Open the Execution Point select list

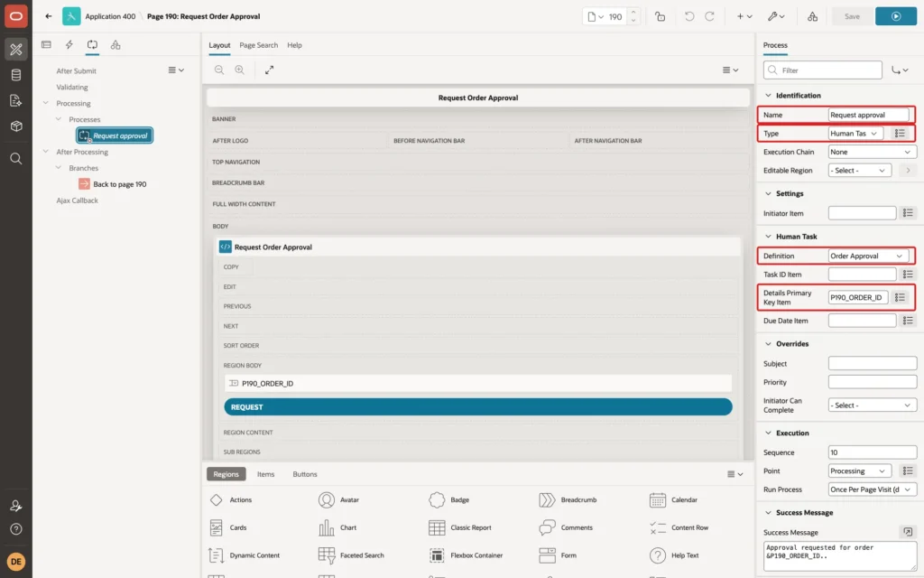click(860, 471)
